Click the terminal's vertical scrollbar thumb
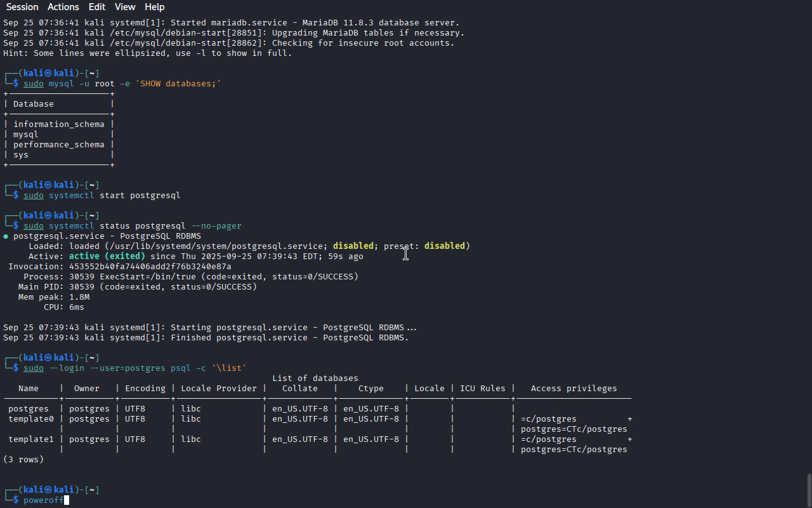This screenshot has height=508, width=812. point(808,489)
